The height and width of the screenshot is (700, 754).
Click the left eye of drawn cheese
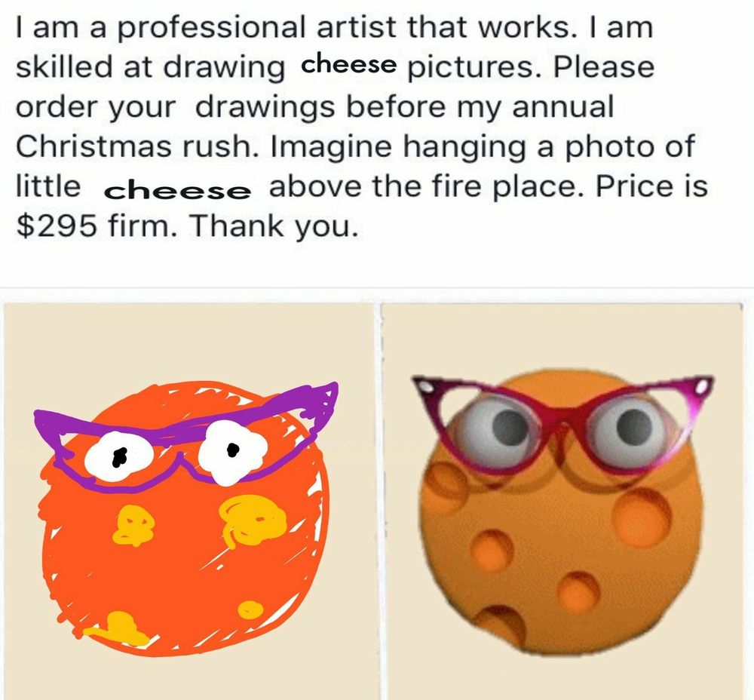pyautogui.click(x=119, y=457)
